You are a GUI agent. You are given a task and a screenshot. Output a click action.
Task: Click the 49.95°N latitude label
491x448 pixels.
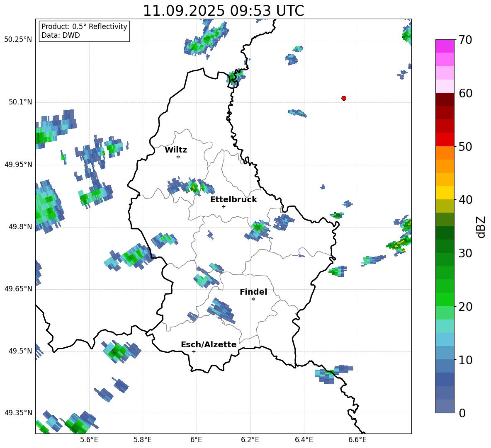coord(18,165)
